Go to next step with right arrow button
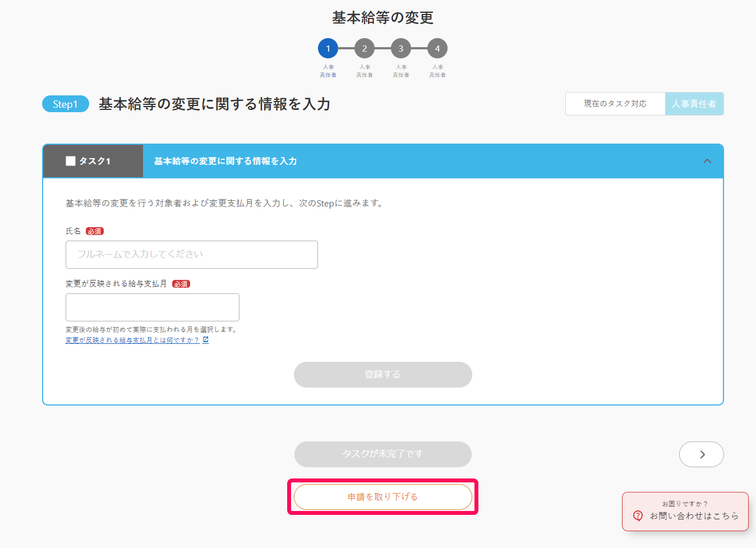The width and height of the screenshot is (756, 548). tap(702, 454)
